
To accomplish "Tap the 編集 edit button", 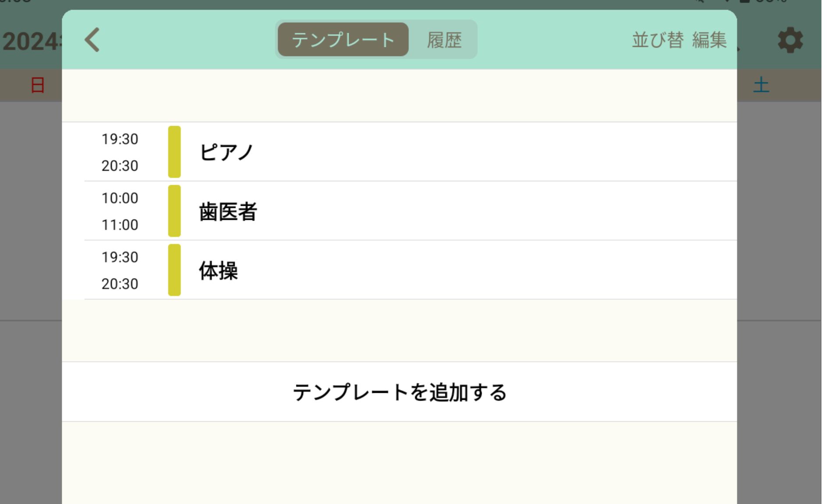I will point(709,40).
